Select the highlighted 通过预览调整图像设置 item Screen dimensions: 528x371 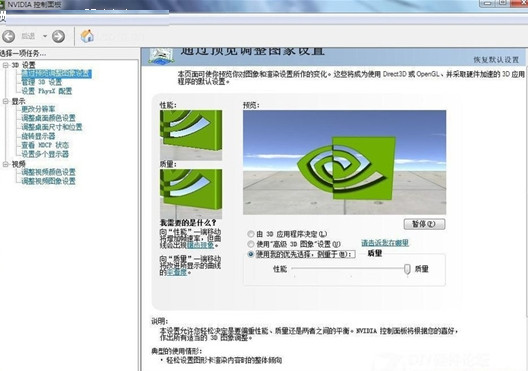[x=56, y=73]
